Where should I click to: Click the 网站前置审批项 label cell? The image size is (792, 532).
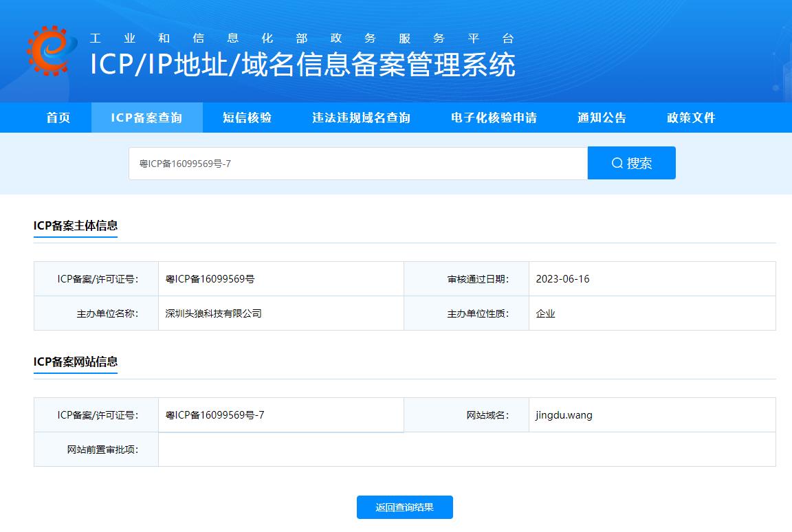96,450
